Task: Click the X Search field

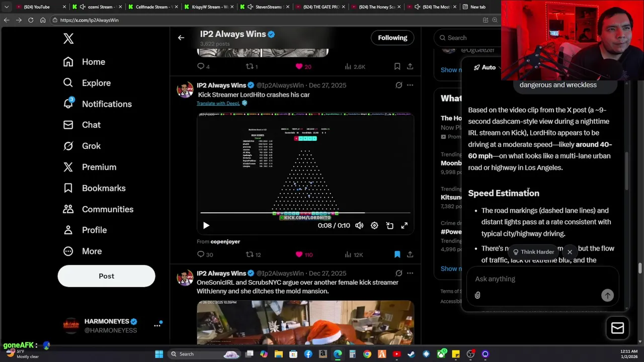Action: (468, 38)
